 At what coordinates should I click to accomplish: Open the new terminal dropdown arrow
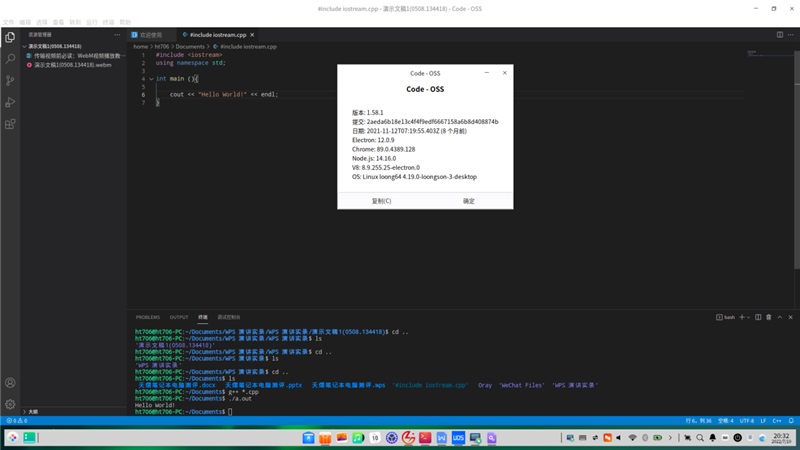pos(748,317)
